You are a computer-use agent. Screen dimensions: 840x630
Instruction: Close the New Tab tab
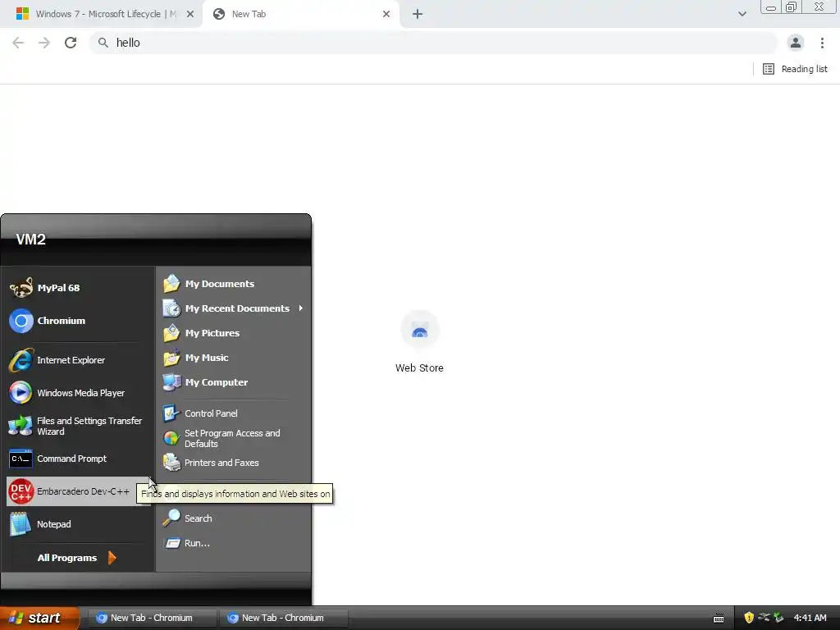[x=386, y=14]
